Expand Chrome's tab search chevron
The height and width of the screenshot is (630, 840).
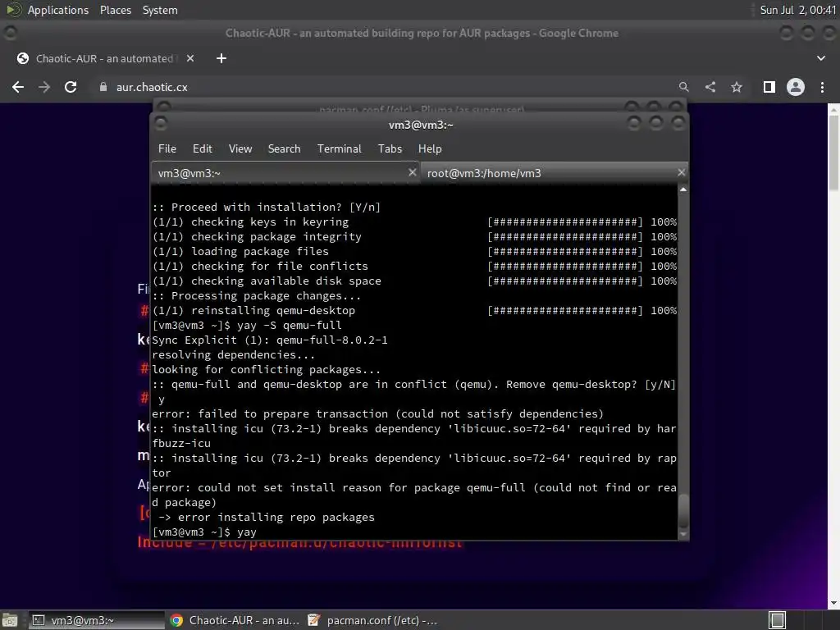(820, 58)
